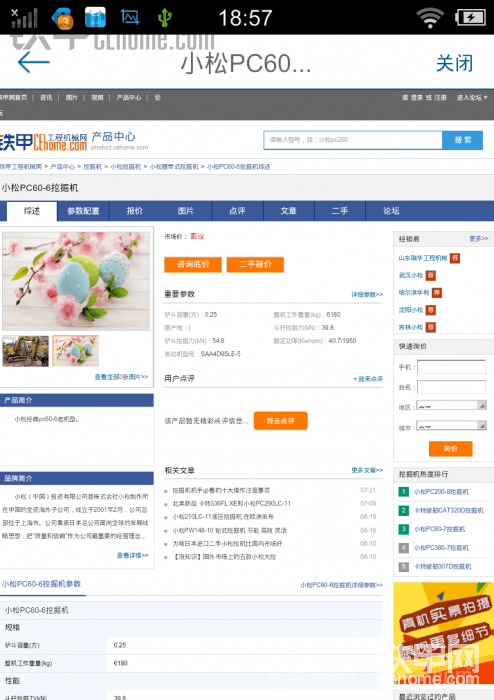494x700 pixels.
Task: Select the 综述 tab
Action: coord(32,211)
